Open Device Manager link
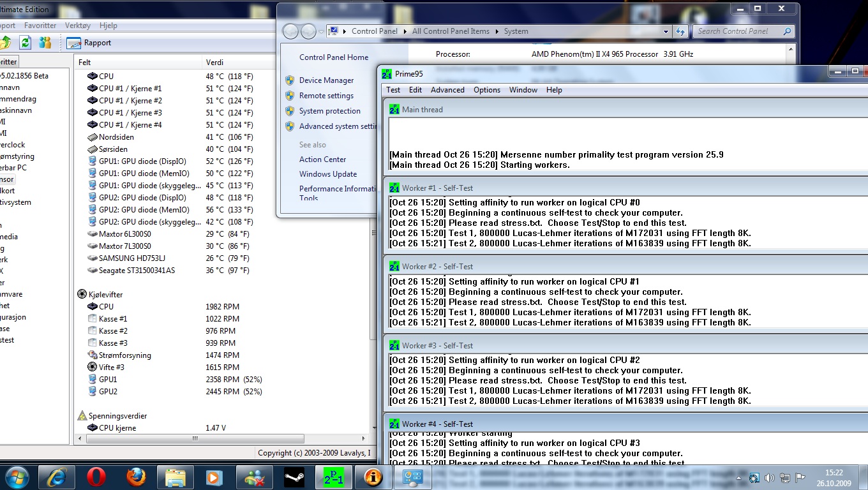868x490 pixels. tap(326, 80)
